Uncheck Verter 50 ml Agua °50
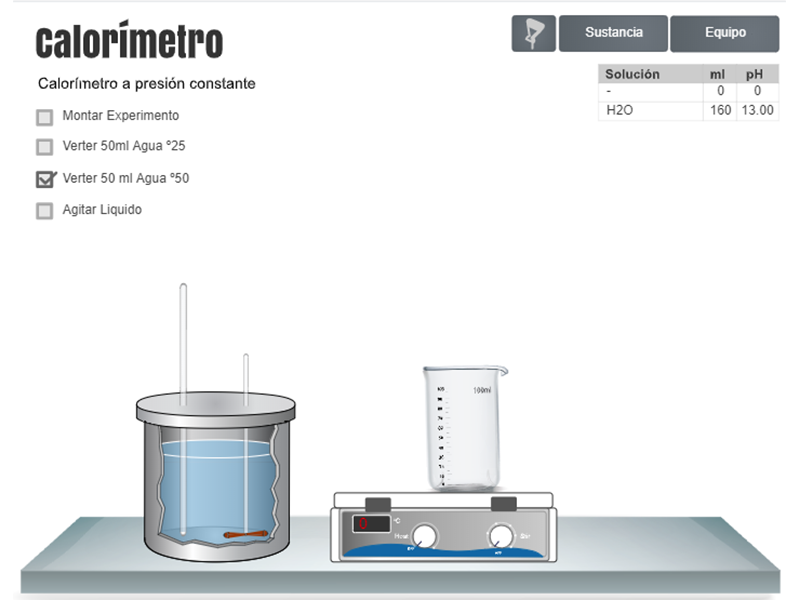 [x=45, y=180]
